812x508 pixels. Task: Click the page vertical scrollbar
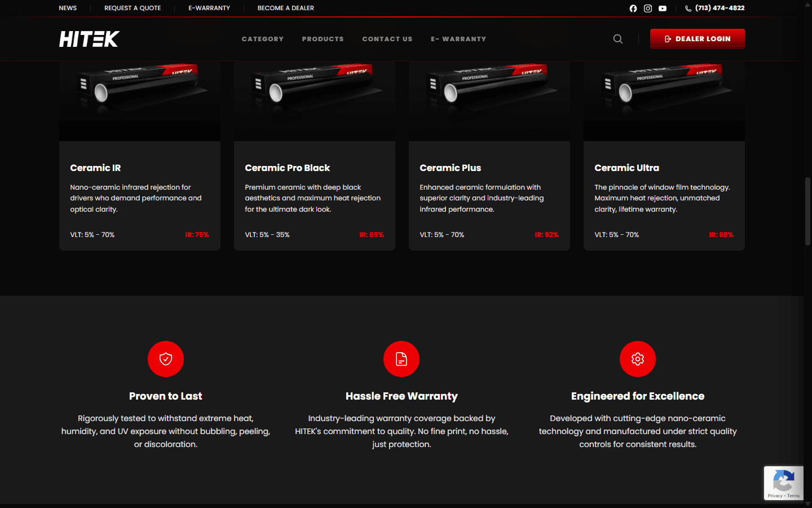pyautogui.click(x=807, y=211)
